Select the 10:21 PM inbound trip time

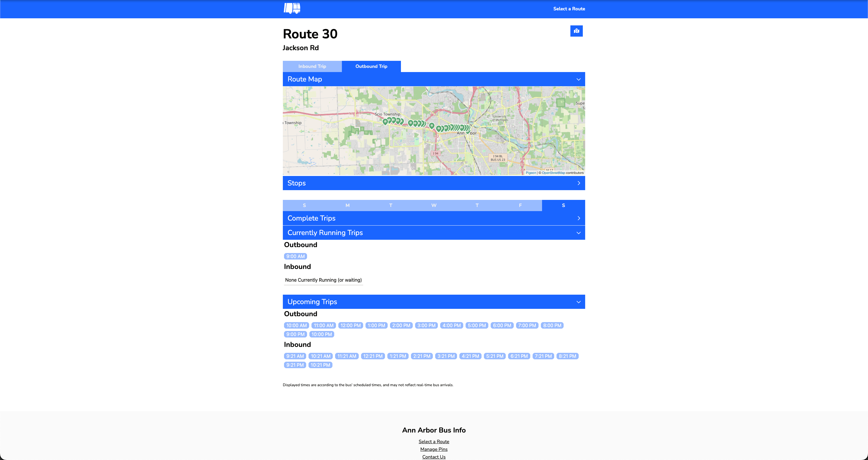coord(320,365)
